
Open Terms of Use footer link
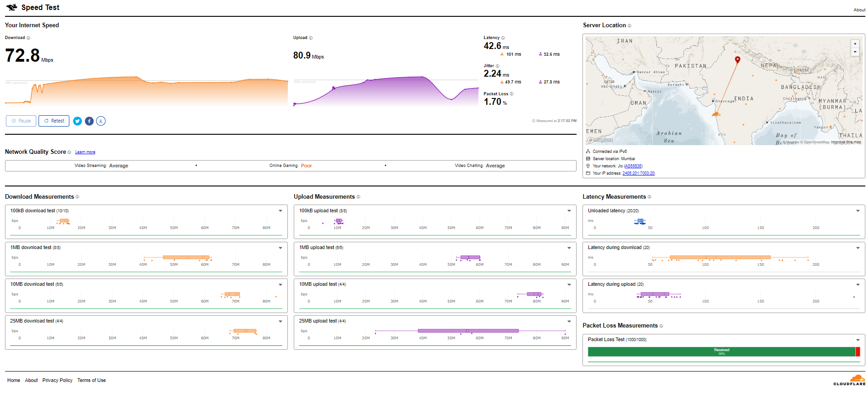(x=91, y=381)
